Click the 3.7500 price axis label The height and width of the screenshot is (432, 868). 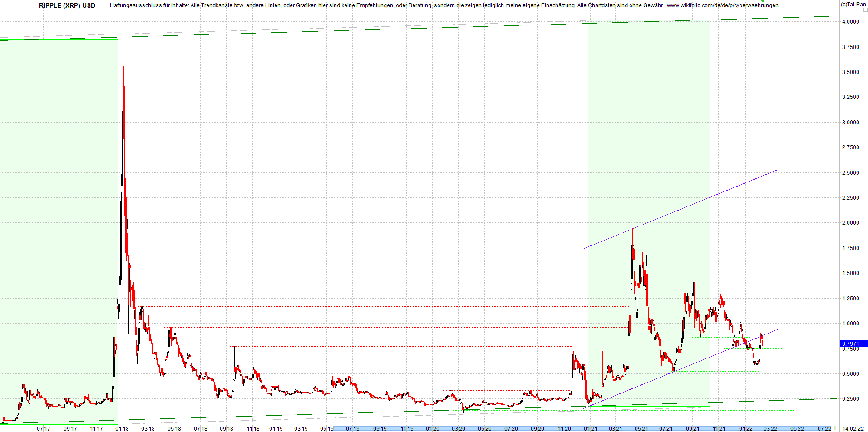coord(851,47)
